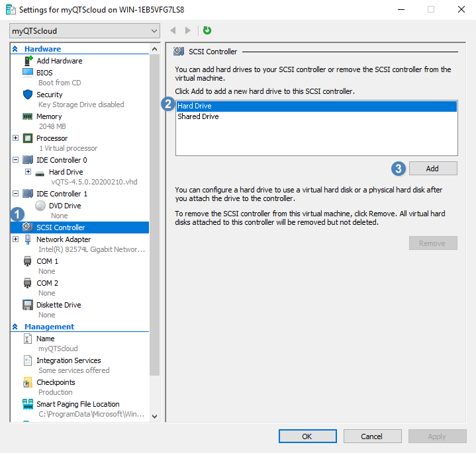Expand the Network Adapter tree node
Viewport: 476px width, 453px height.
point(15,239)
